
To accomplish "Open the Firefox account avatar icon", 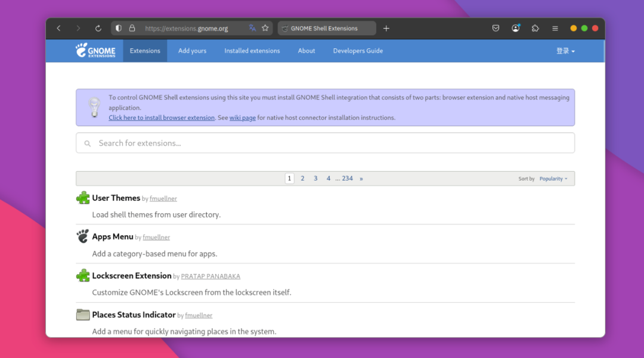I will coord(515,29).
